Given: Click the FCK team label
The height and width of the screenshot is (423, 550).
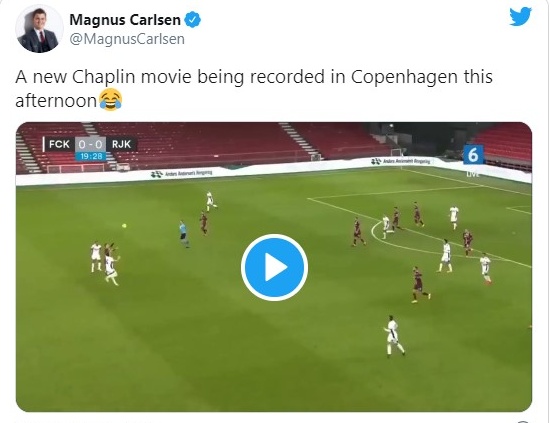Looking at the screenshot, I should pyautogui.click(x=59, y=144).
